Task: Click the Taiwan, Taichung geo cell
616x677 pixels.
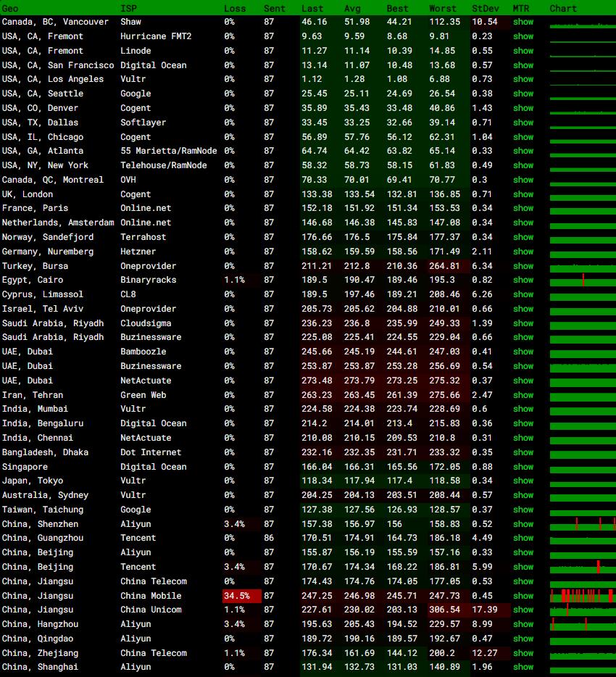Action: click(43, 510)
